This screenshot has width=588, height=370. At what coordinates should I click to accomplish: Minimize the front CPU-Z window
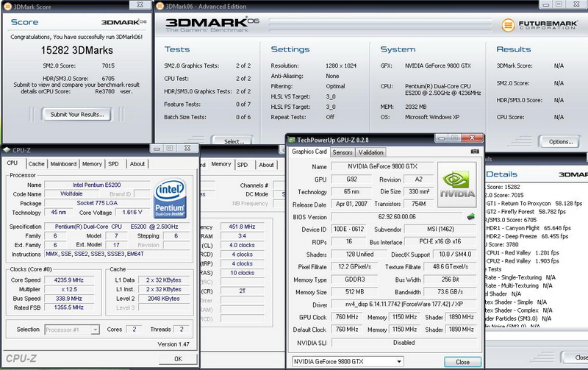click(x=157, y=149)
